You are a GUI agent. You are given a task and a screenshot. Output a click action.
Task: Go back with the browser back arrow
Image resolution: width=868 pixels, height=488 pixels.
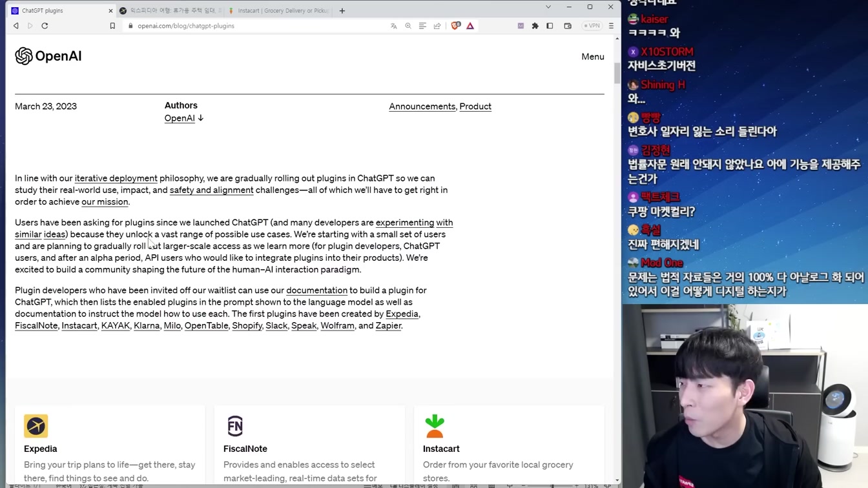(16, 26)
